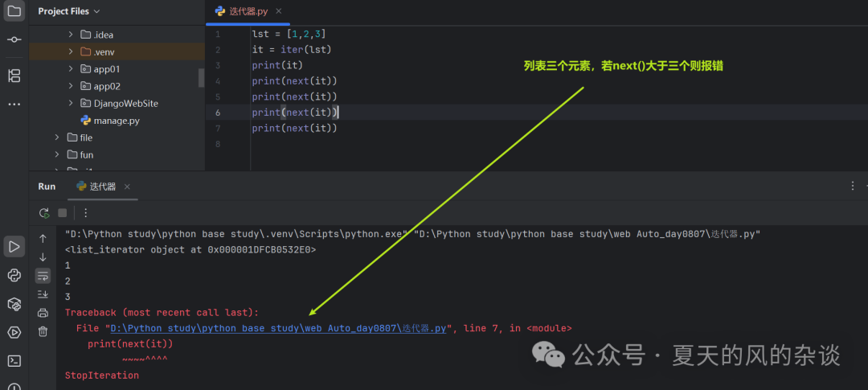868x390 pixels.
Task: Clear console with trash icon
Action: (x=43, y=331)
